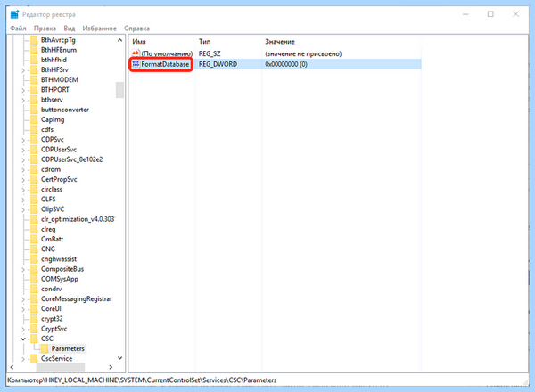Click the REG_DWORD type cell
The image size is (535, 392).
pyautogui.click(x=218, y=64)
